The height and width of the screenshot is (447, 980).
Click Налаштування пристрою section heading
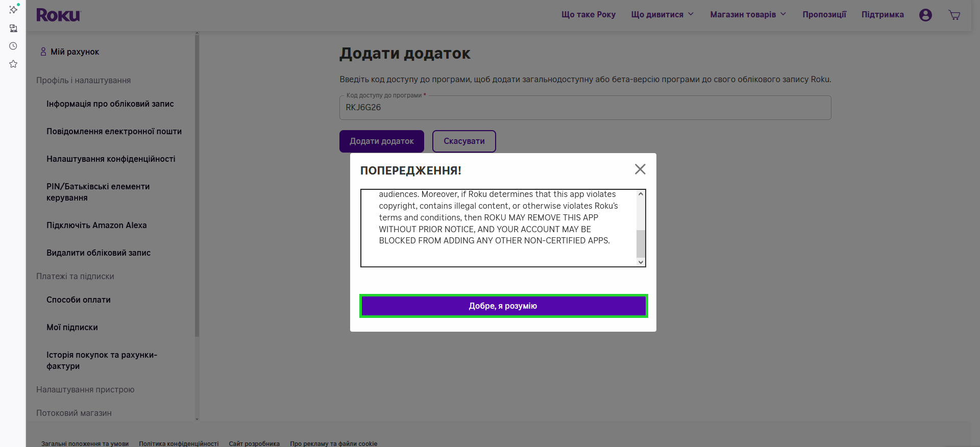pyautogui.click(x=85, y=389)
